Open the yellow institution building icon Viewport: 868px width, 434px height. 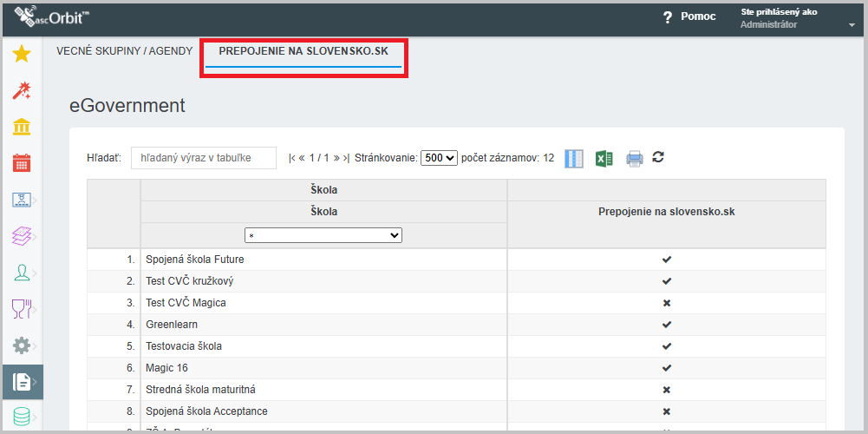coord(22,127)
